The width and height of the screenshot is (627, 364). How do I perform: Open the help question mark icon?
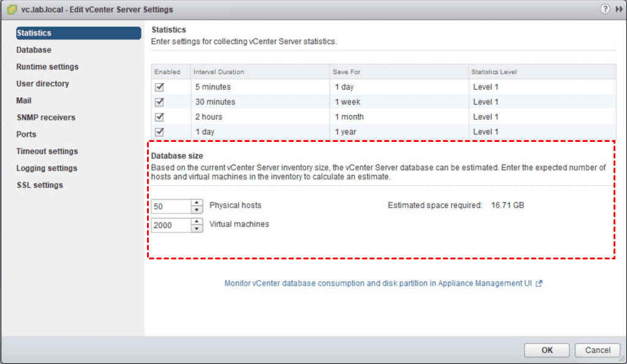point(605,9)
